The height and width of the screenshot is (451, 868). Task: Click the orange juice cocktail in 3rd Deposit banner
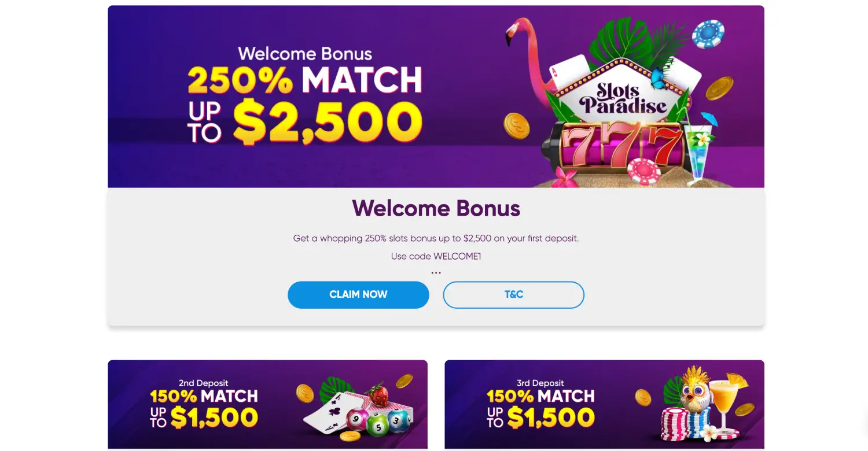point(726,404)
